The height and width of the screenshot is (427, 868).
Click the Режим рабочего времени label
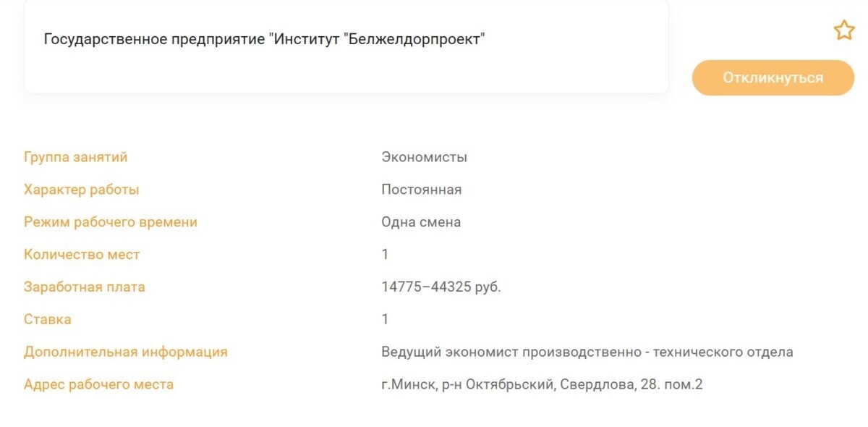[111, 221]
